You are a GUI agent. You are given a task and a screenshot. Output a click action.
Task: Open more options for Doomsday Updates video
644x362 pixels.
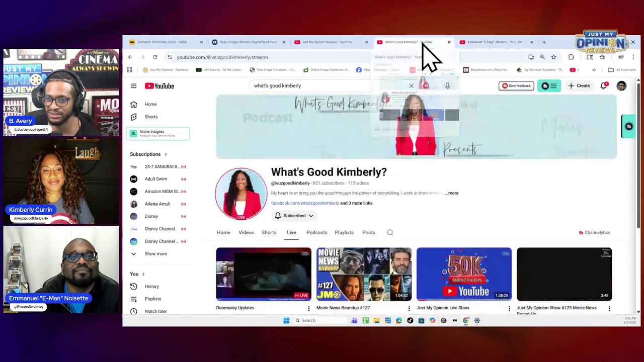click(309, 308)
